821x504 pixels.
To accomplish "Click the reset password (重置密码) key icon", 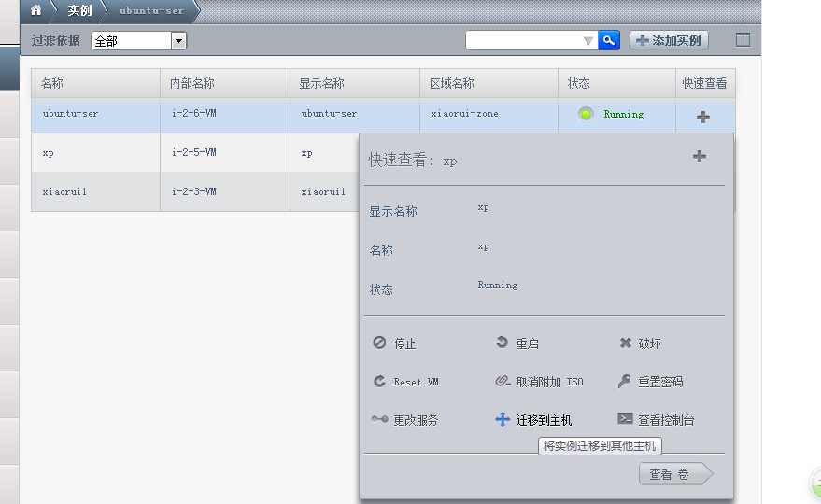I will 625,381.
